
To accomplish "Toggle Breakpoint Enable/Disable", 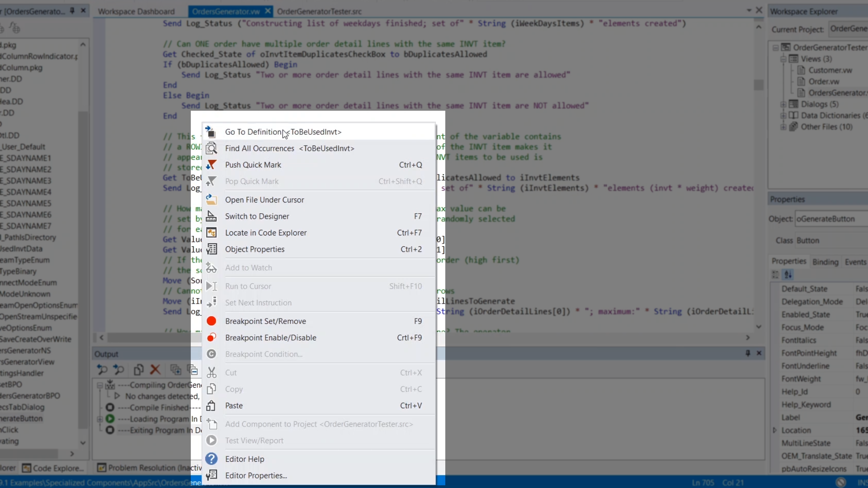I will [x=270, y=338].
